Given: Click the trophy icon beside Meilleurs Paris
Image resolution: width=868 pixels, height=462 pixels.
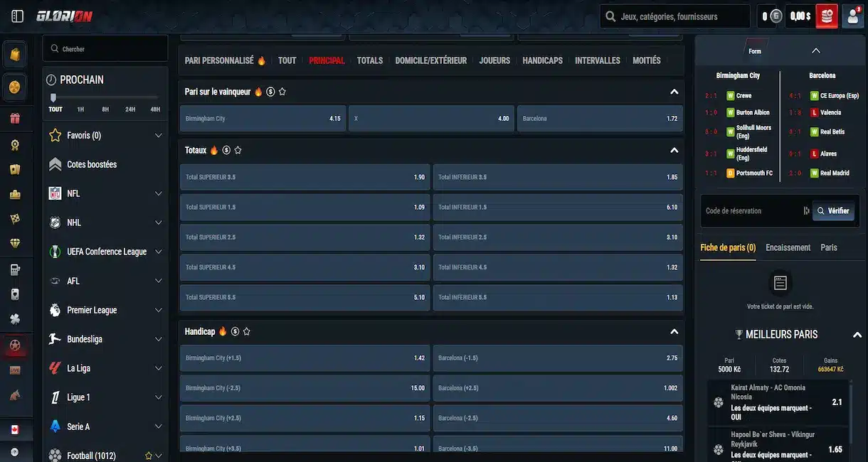Looking at the screenshot, I should click(739, 334).
